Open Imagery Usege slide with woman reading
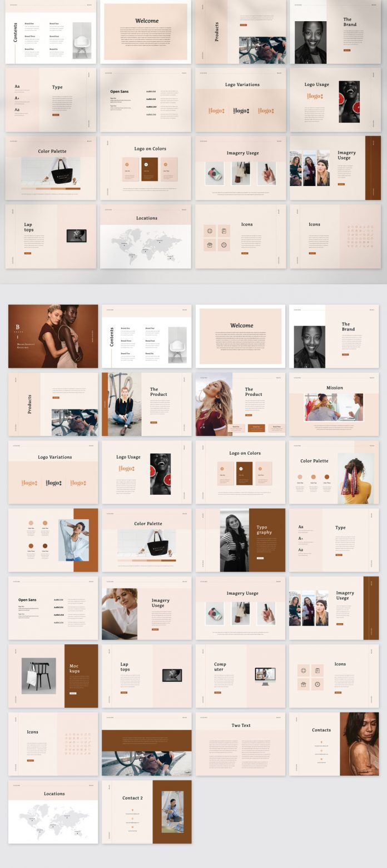387x868 pixels. point(146,608)
